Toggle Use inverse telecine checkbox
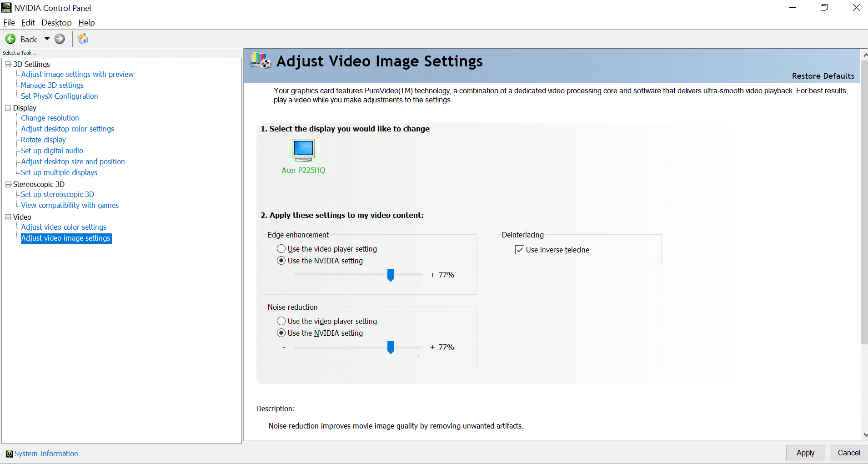 click(x=520, y=250)
